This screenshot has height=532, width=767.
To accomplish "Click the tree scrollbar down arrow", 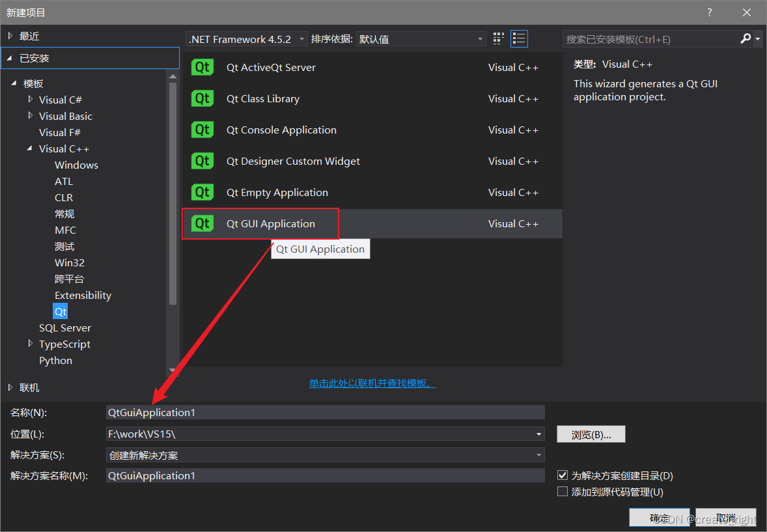I will 173,370.
